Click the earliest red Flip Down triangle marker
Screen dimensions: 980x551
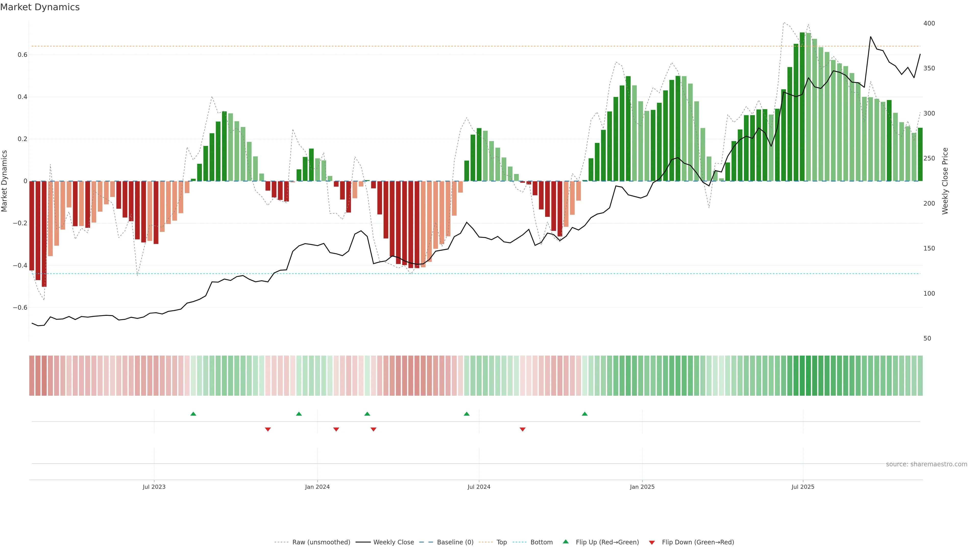[268, 429]
